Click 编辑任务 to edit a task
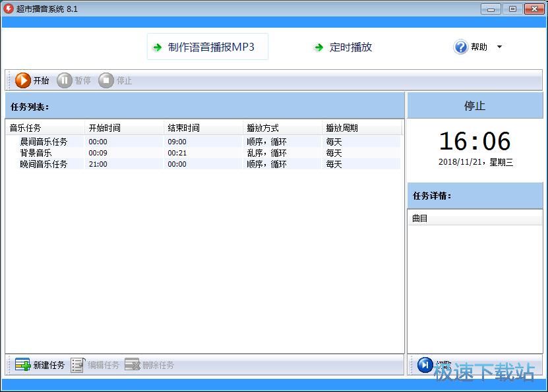This screenshot has width=548, height=392. [x=95, y=365]
